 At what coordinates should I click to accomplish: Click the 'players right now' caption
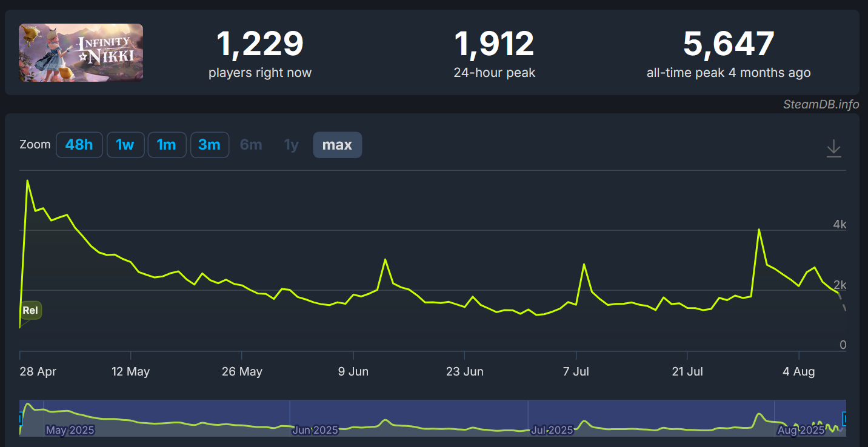pyautogui.click(x=260, y=73)
